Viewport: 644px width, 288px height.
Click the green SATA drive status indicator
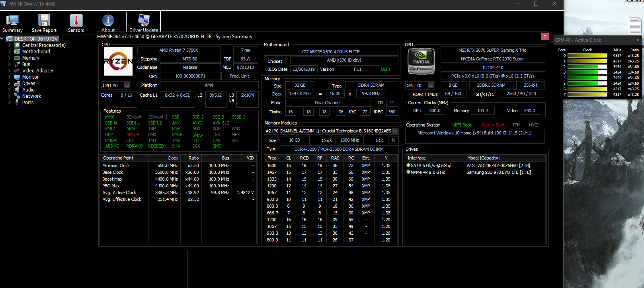(408, 165)
